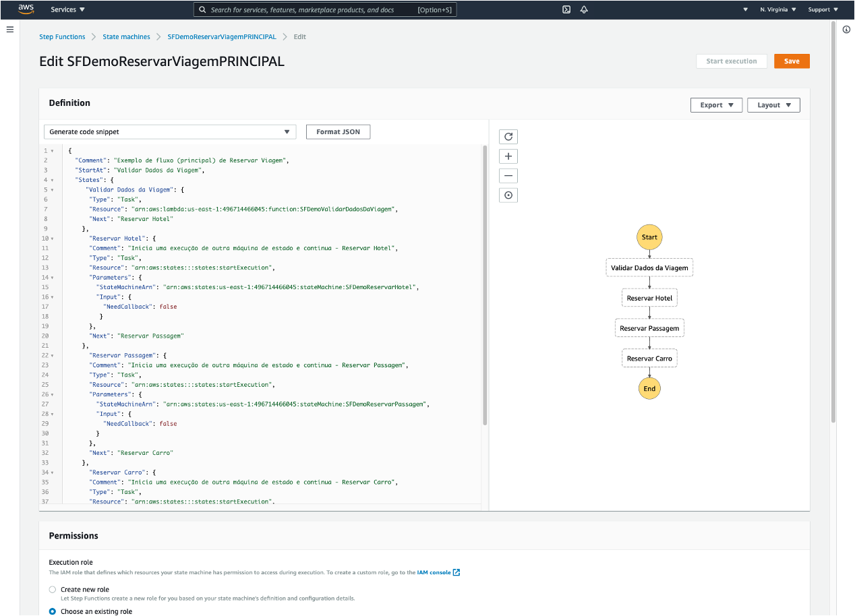Zoom out on the workflow graph
855x616 pixels.
click(508, 176)
